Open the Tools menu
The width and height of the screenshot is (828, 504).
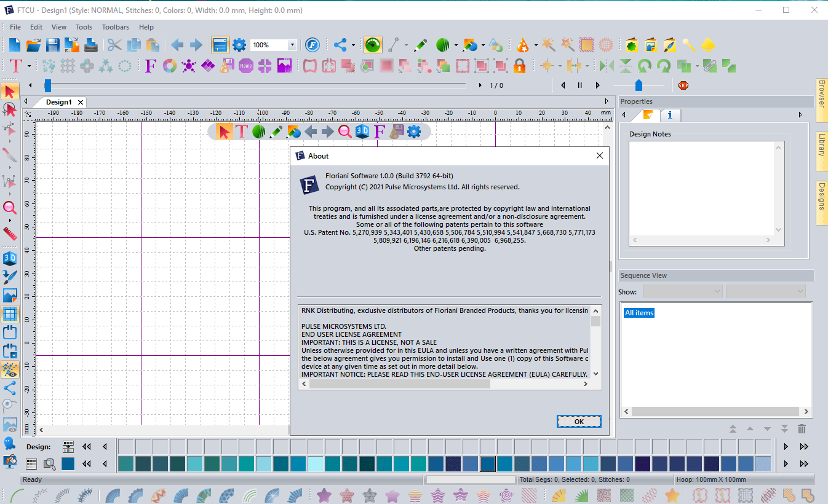click(x=84, y=27)
